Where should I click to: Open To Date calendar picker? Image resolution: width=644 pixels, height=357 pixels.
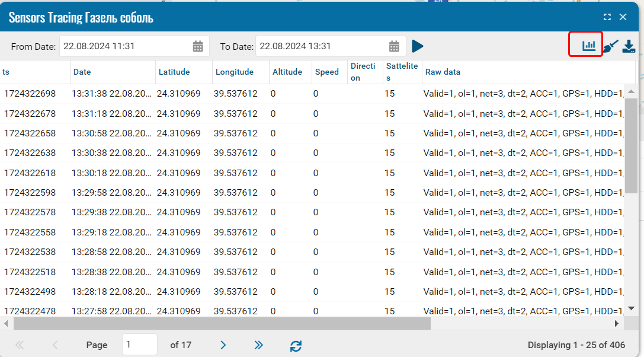(x=394, y=46)
